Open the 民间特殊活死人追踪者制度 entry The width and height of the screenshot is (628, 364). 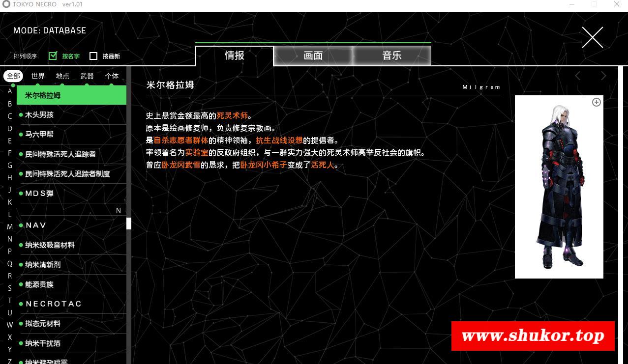coord(71,173)
